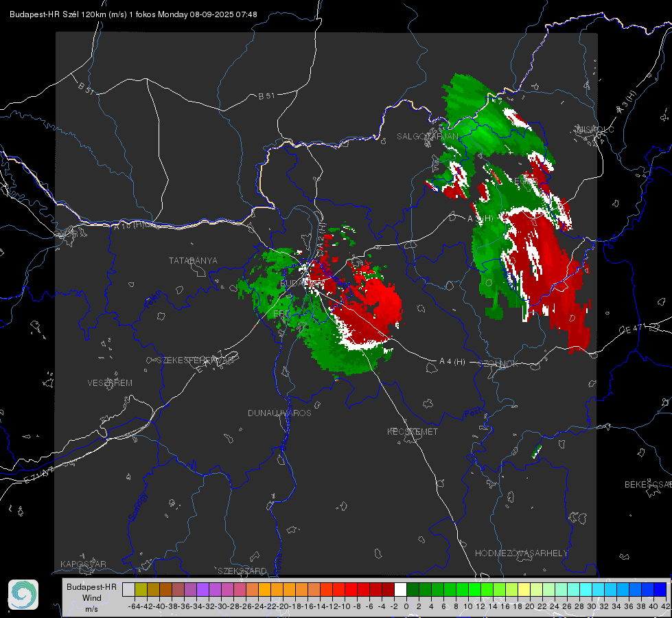The image size is (672, 618).
Task: Click the TATABÁNYA city label
Action: (x=193, y=261)
